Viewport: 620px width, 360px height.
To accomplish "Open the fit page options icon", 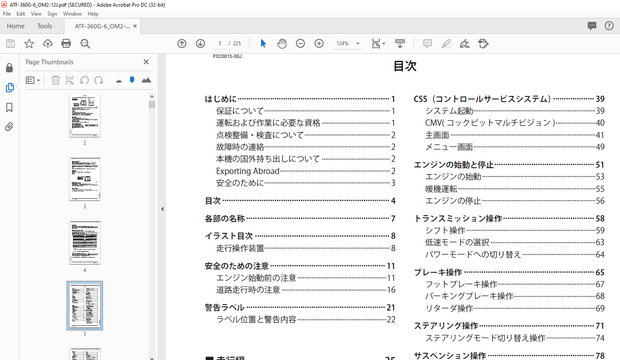I will 378,44.
